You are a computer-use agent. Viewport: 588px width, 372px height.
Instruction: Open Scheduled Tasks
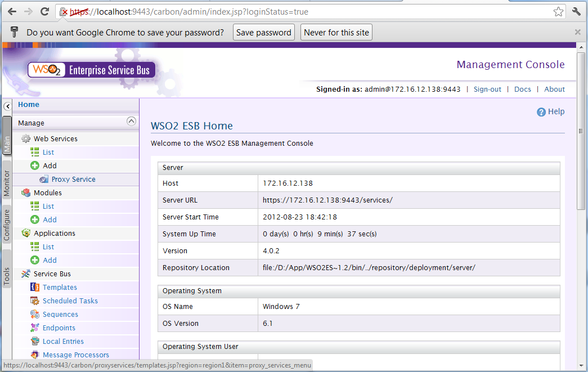pos(70,301)
